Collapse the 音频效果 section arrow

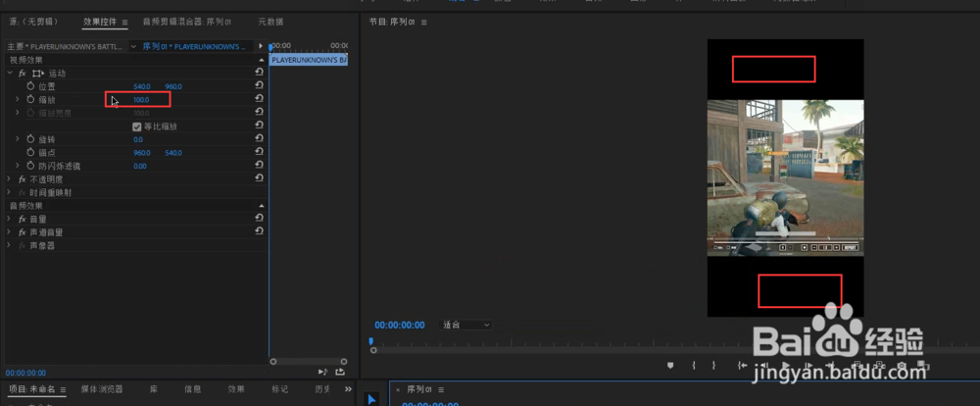[x=262, y=206]
